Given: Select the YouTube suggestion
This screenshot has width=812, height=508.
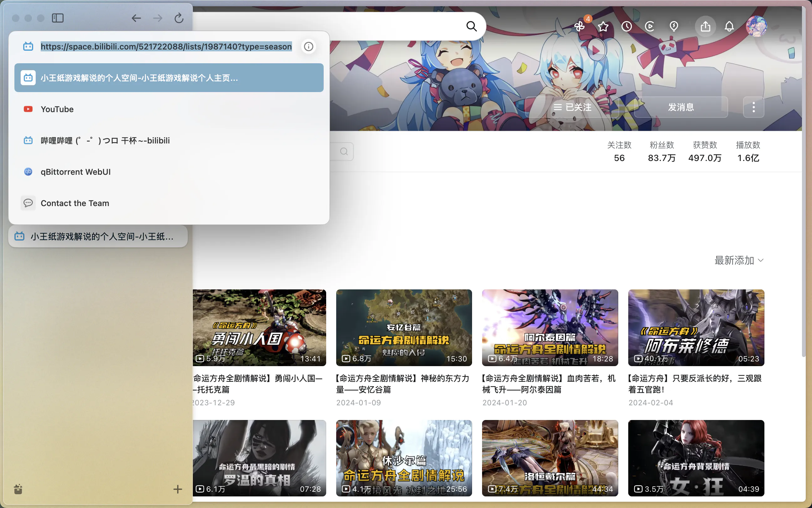Looking at the screenshot, I should (57, 109).
